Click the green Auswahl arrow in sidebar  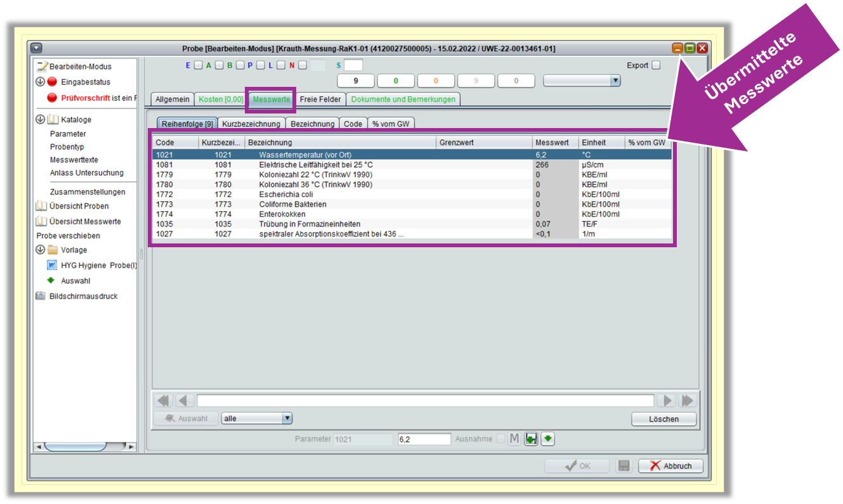coord(52,280)
